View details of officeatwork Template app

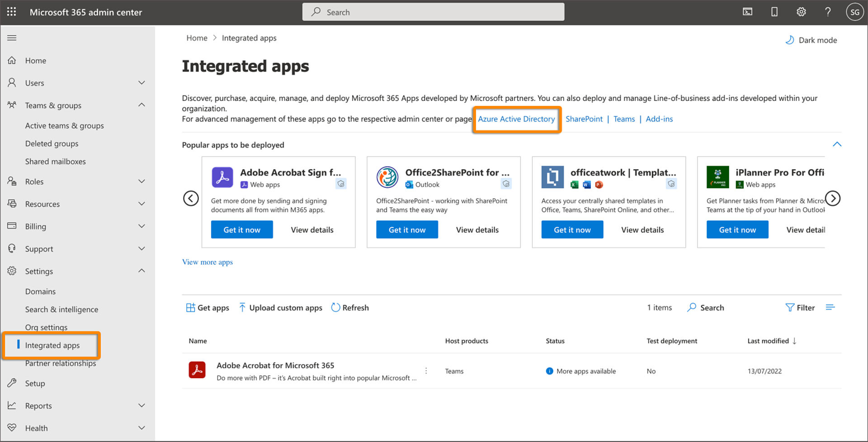pos(642,230)
